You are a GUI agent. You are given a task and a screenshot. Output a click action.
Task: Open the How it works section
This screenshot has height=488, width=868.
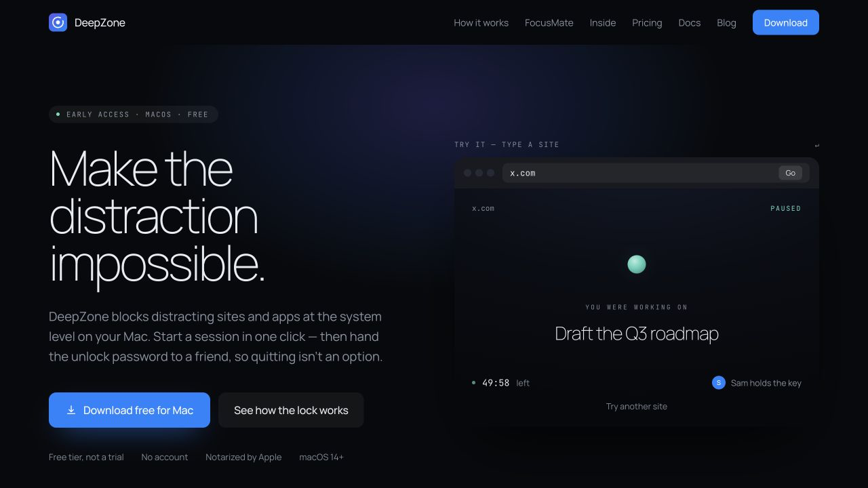pyautogui.click(x=481, y=22)
